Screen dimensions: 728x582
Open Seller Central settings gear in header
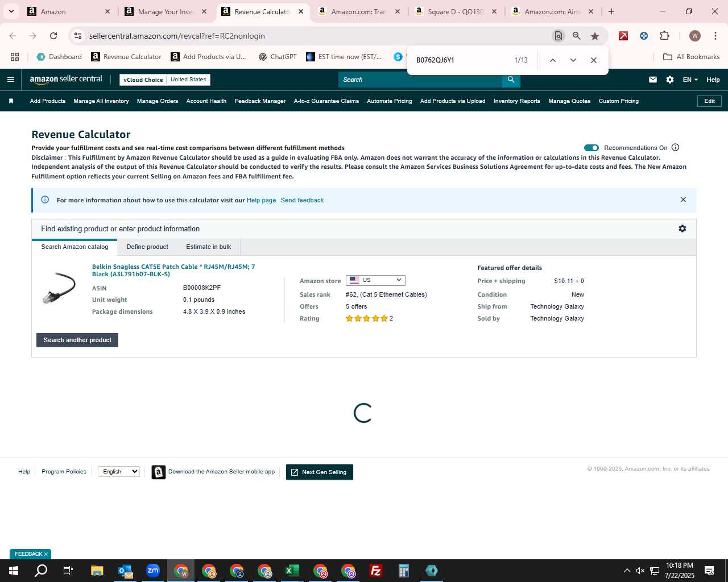tap(670, 80)
